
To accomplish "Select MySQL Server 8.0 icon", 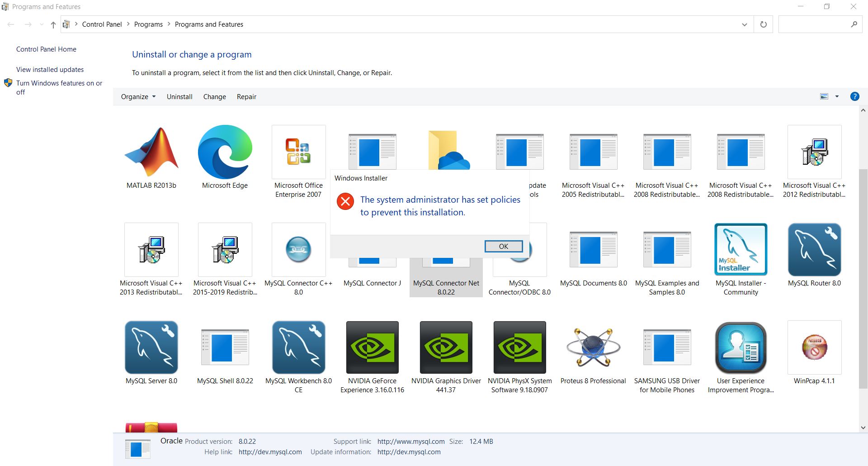I will pos(151,347).
